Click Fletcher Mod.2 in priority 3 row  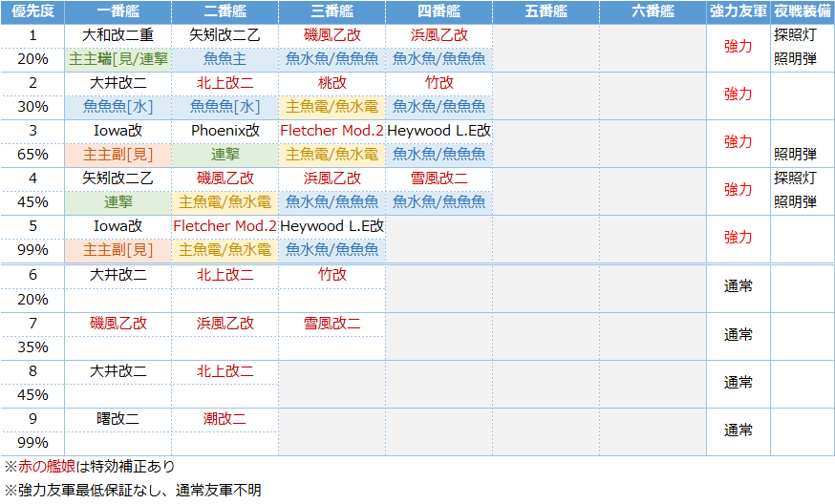(x=332, y=131)
